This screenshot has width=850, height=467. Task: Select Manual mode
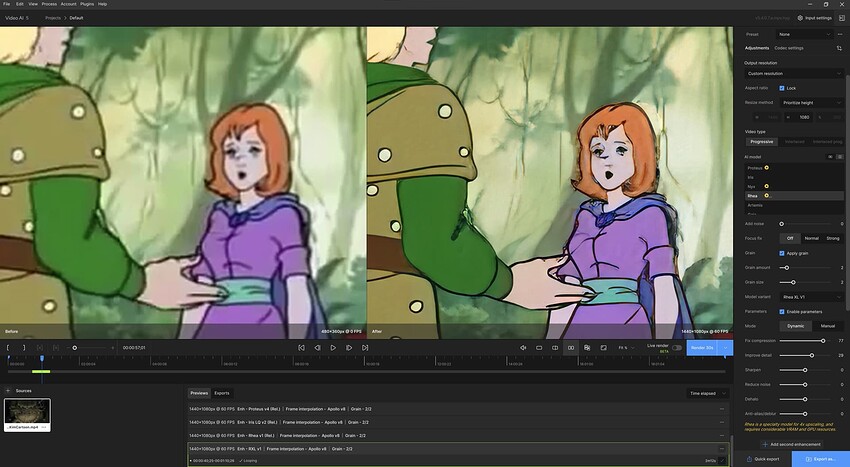pyautogui.click(x=828, y=326)
